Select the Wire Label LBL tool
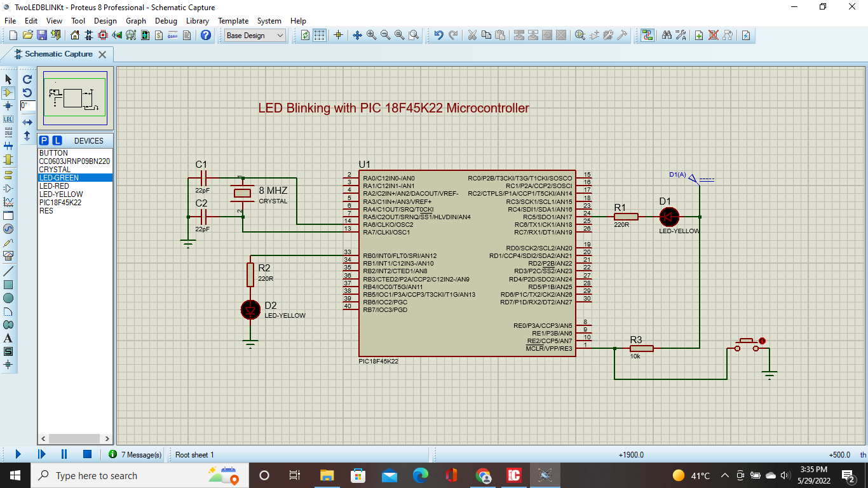Image resolution: width=868 pixels, height=488 pixels. pyautogui.click(x=8, y=119)
